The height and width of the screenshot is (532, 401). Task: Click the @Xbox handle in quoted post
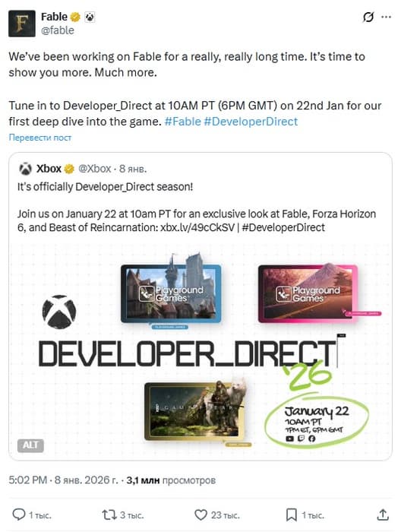click(x=95, y=169)
